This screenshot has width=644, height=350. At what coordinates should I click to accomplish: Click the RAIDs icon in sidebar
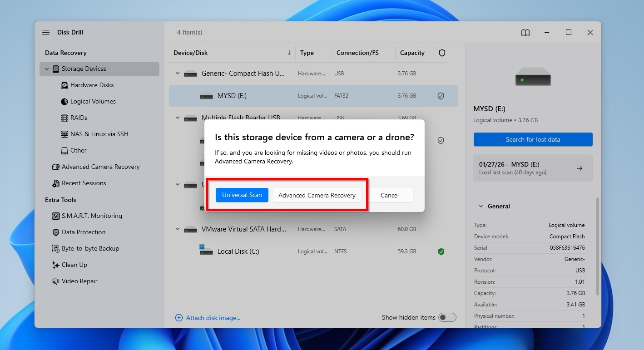tap(64, 118)
